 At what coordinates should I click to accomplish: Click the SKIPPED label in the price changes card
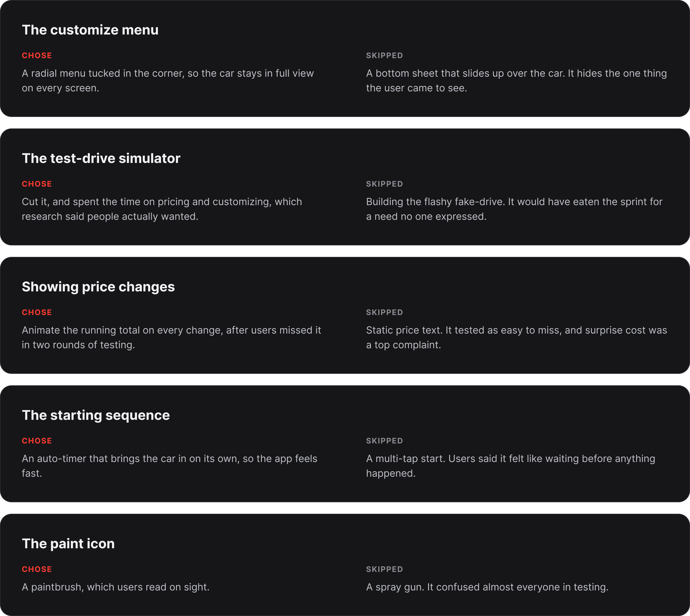(384, 312)
